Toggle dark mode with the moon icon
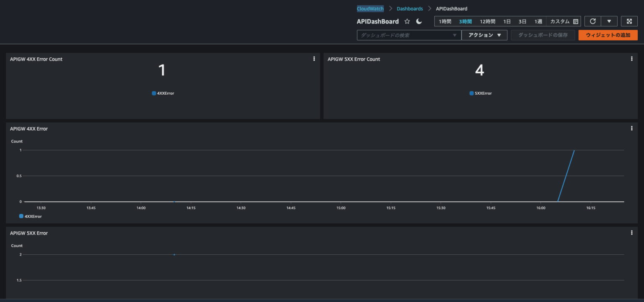 click(x=419, y=21)
